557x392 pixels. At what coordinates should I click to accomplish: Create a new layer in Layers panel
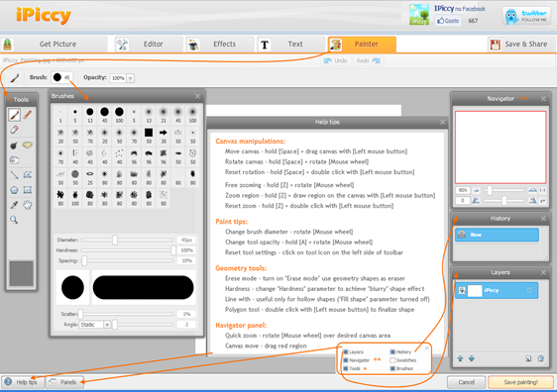(x=528, y=358)
